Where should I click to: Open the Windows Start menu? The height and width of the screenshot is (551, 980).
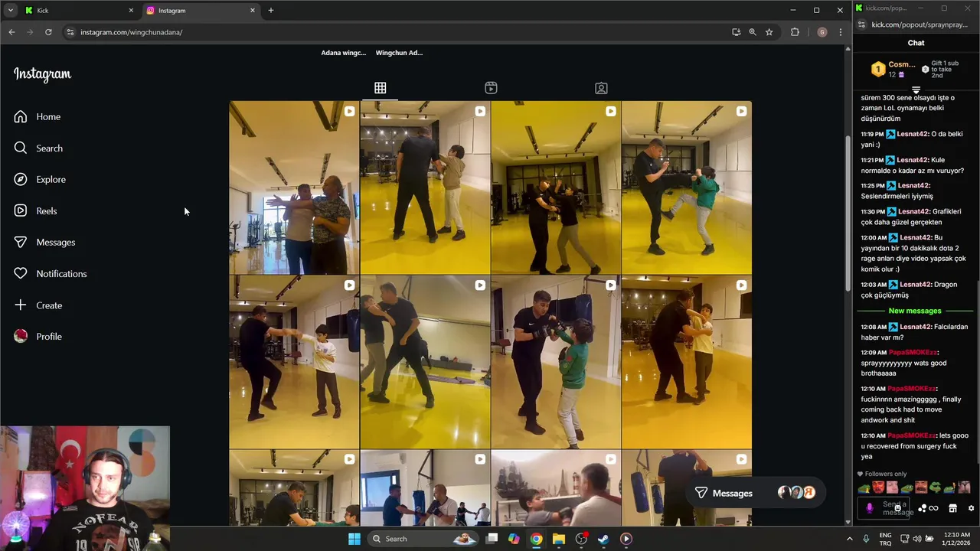click(354, 539)
